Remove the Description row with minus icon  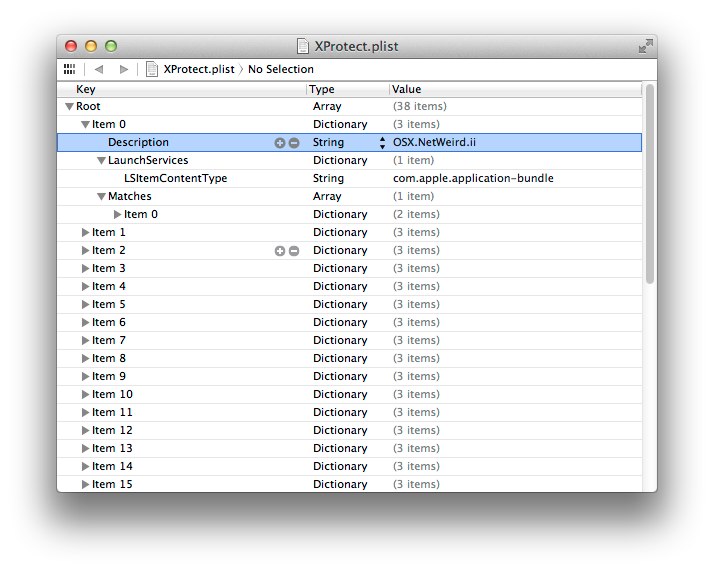point(294,143)
